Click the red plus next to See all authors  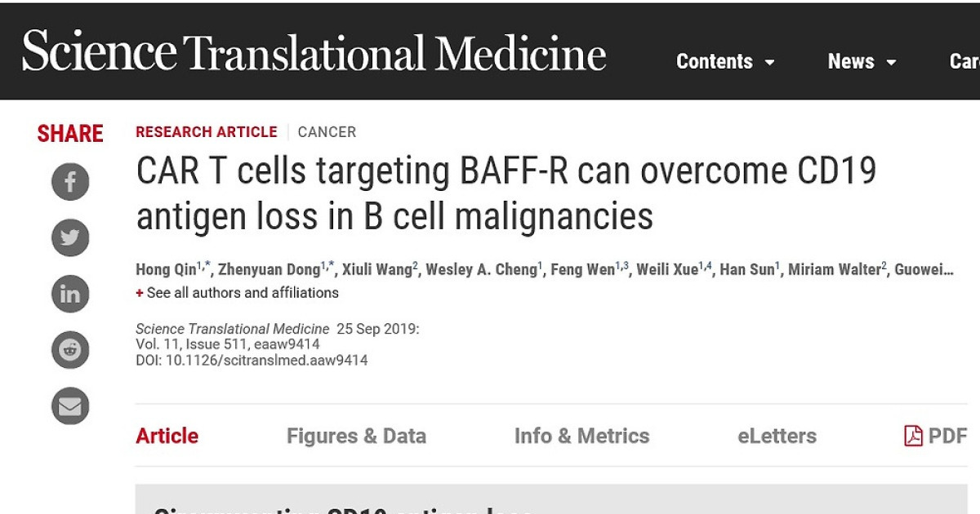click(x=140, y=293)
